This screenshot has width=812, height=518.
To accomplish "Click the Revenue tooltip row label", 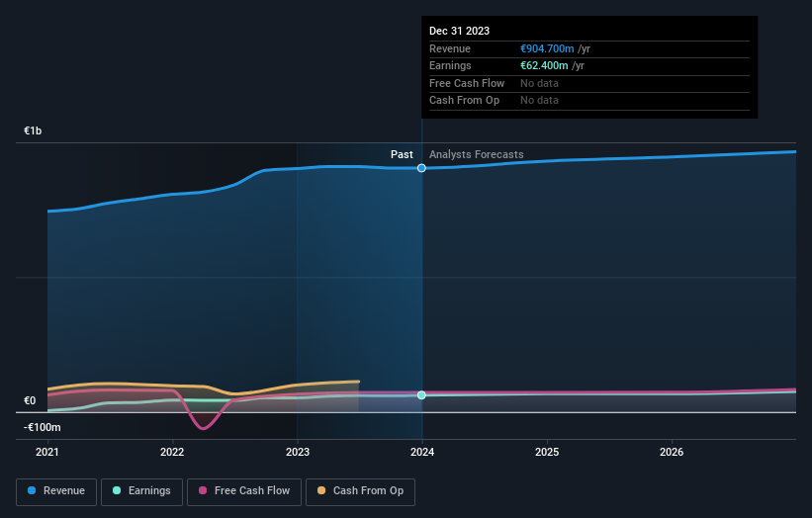I will [x=449, y=48].
